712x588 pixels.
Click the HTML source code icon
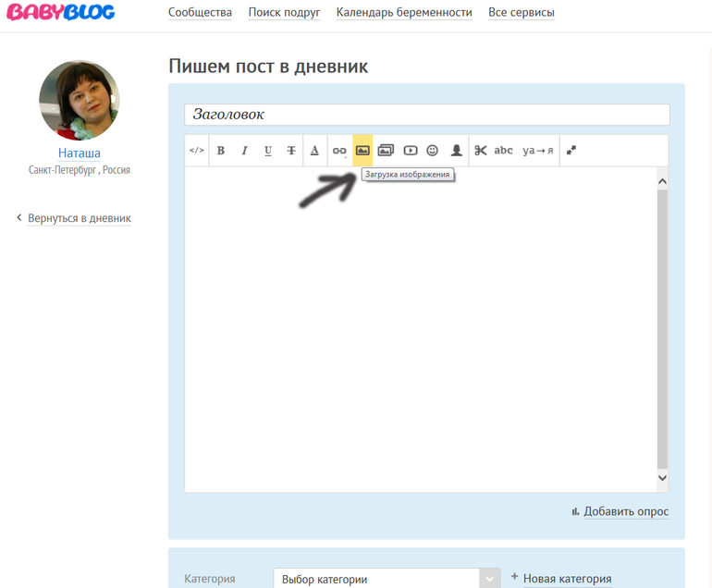point(196,151)
